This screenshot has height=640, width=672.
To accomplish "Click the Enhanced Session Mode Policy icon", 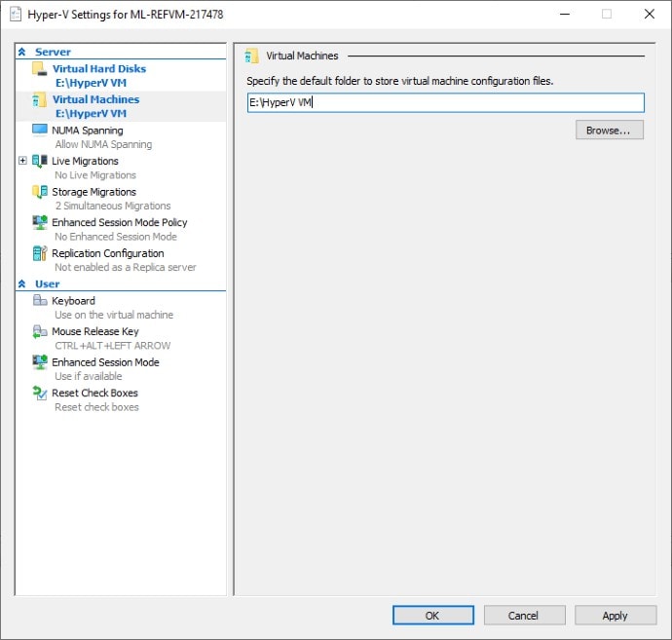I will click(39, 222).
